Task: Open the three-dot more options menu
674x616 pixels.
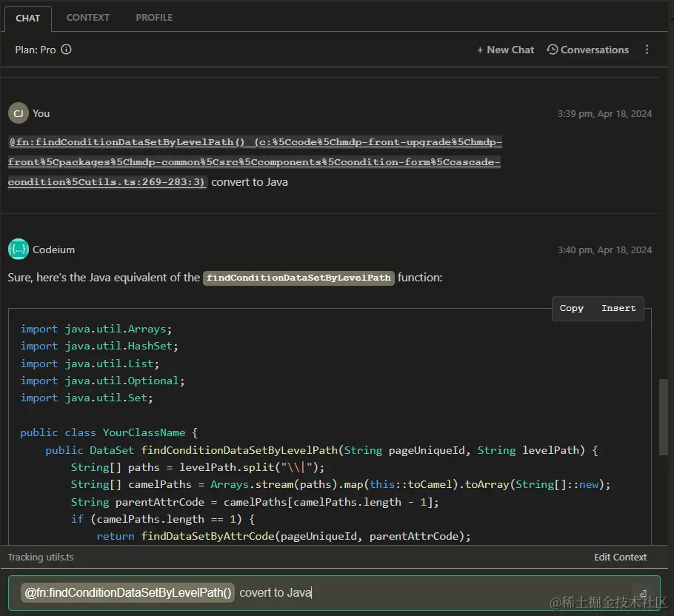Action: [x=647, y=50]
